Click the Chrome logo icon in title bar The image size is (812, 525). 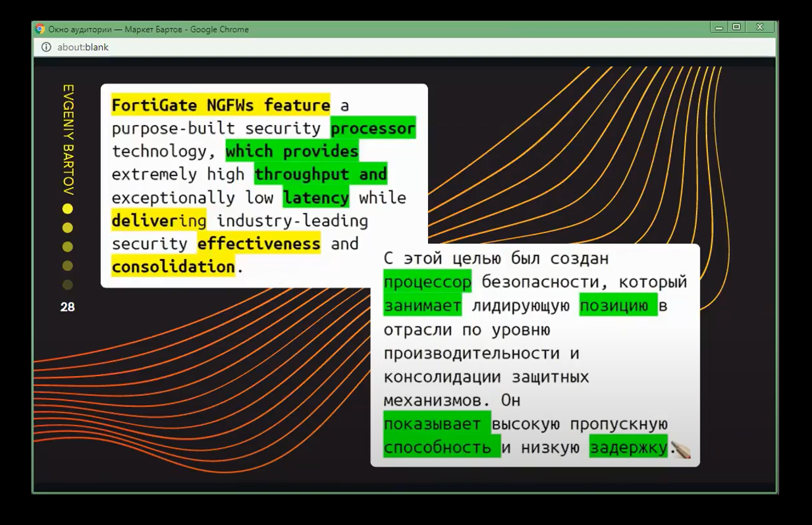(40, 29)
